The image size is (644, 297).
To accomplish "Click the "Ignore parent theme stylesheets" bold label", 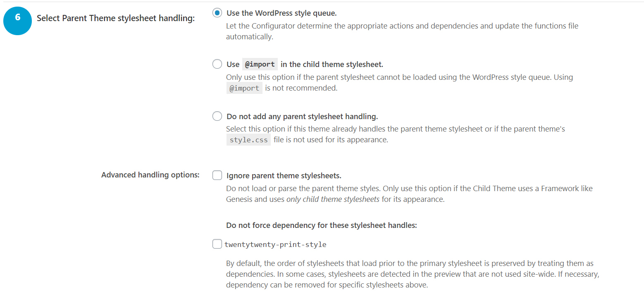I will [x=283, y=175].
